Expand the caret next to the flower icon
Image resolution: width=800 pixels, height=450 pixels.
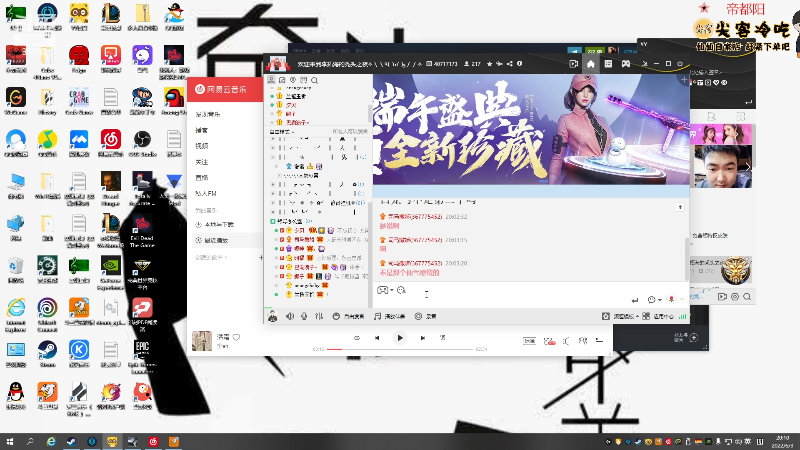[681, 299]
